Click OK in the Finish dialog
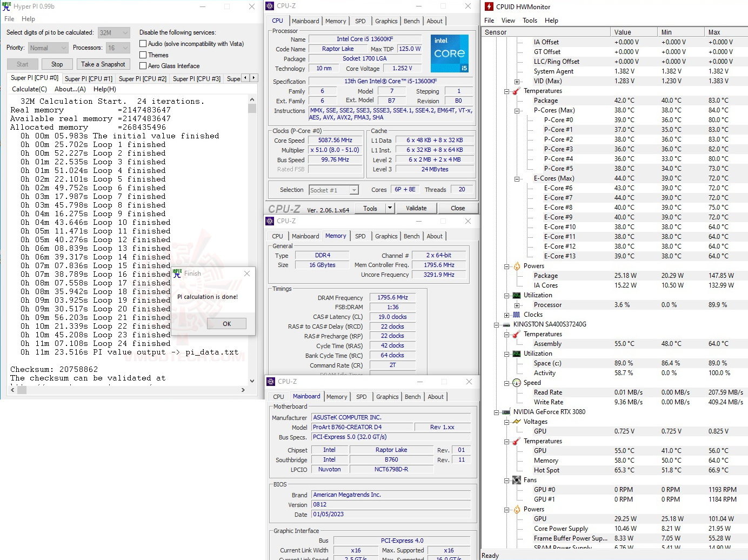 (227, 324)
